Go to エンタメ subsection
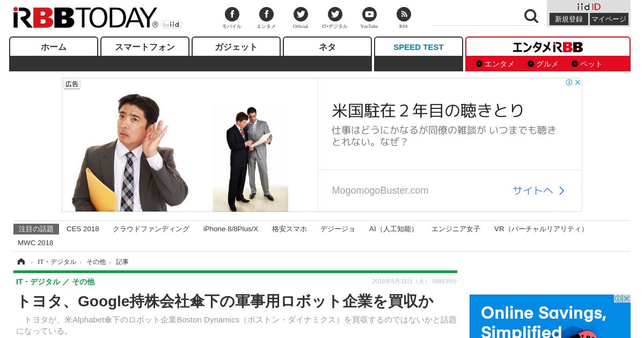Screen dimensions: 644x338 (x=495, y=64)
